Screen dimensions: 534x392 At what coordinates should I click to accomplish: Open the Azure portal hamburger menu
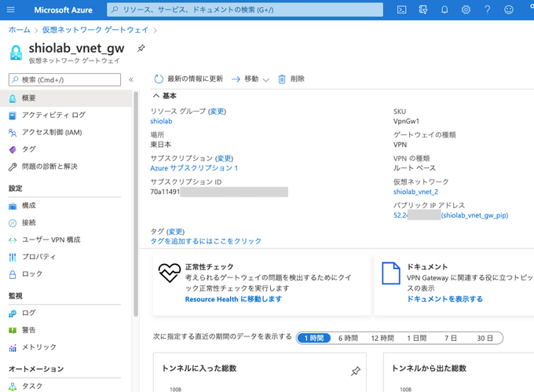(x=10, y=9)
